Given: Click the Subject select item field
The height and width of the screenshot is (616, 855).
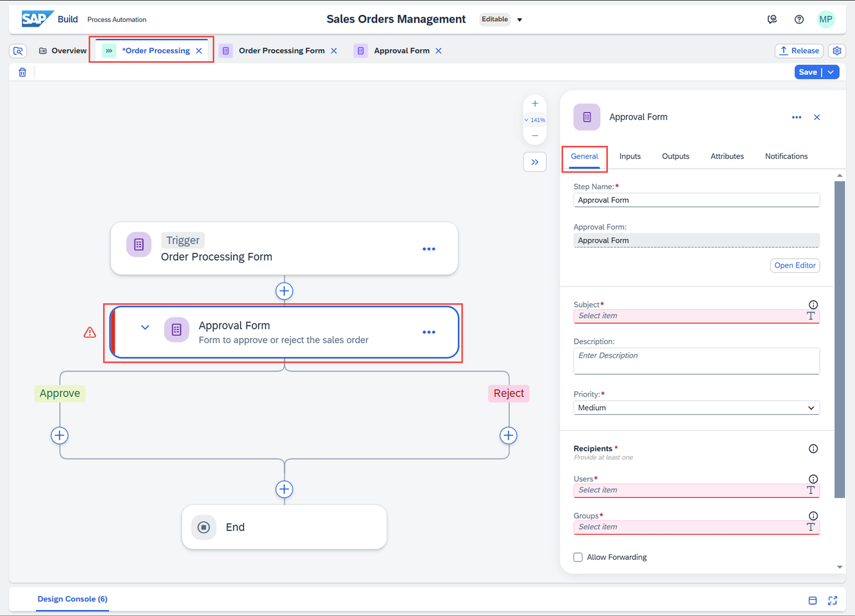Looking at the screenshot, I should (696, 316).
